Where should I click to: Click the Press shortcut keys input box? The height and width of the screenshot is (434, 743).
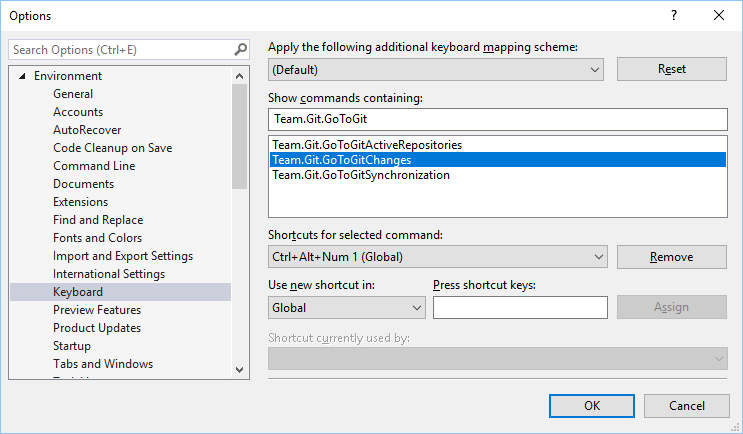point(520,307)
